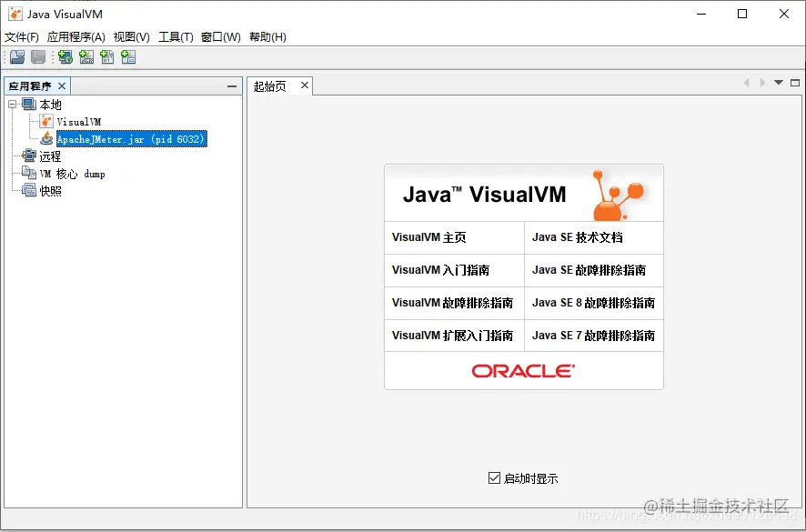The width and height of the screenshot is (806, 532).
Task: Click the Load snapshot toolbar icon
Action: click(17, 57)
